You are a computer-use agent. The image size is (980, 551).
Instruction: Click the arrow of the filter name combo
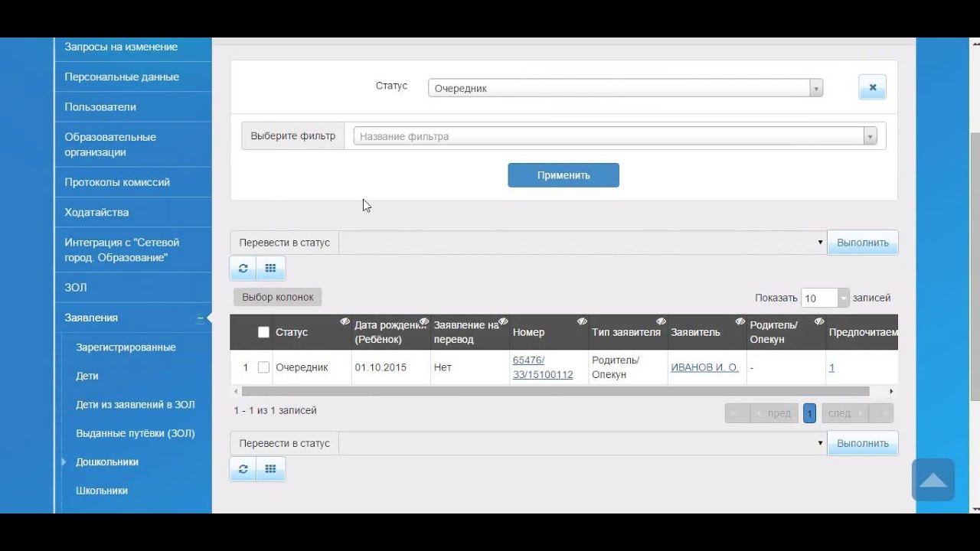pyautogui.click(x=870, y=136)
